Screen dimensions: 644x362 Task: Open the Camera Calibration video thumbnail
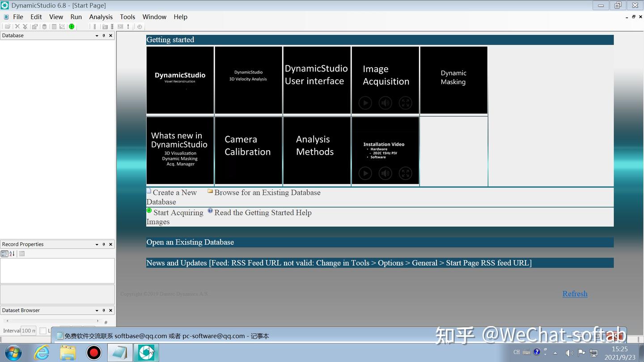tap(249, 151)
